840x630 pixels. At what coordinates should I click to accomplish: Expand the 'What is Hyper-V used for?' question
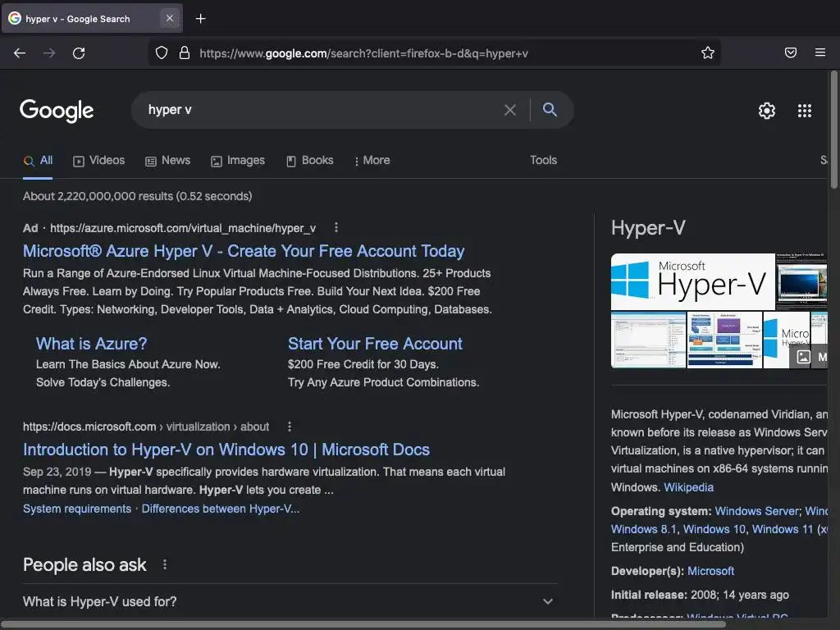click(x=290, y=601)
